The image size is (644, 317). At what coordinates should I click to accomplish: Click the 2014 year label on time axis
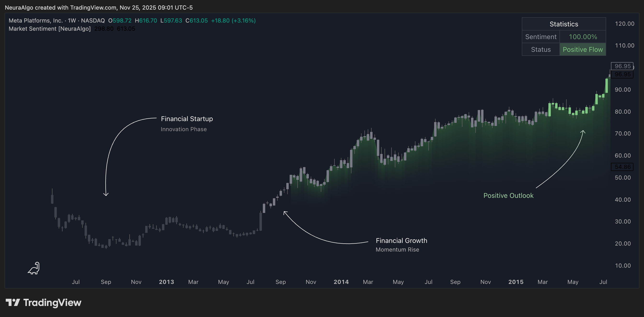pyautogui.click(x=341, y=282)
